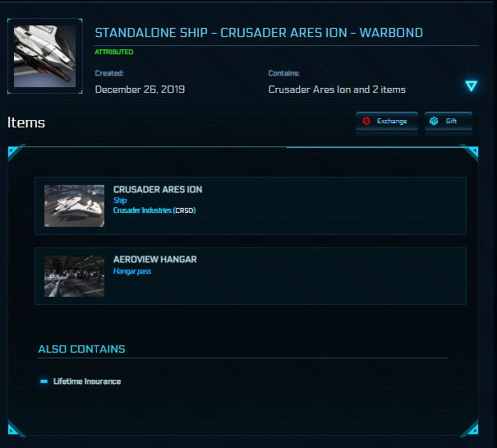This screenshot has width=497, height=448.
Task: Click the 'Crusader Ares Ion and 2 items' text
Action: tap(337, 90)
